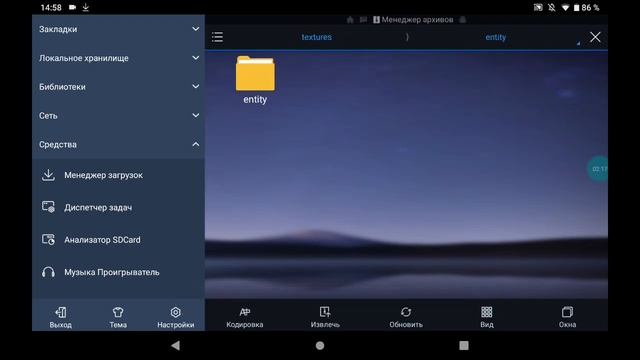Select Анализатор SDCard label
Screen dimensions: 640x360
coord(102,240)
